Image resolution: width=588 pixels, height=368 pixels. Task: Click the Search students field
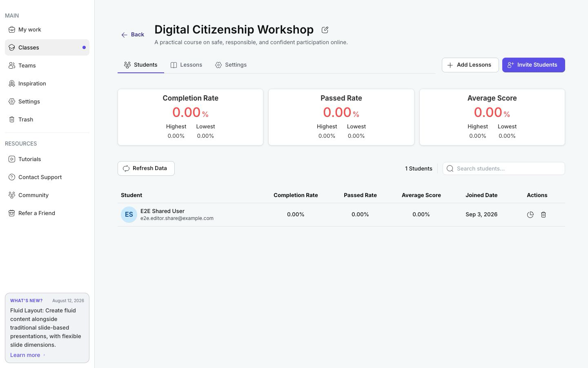pyautogui.click(x=504, y=168)
